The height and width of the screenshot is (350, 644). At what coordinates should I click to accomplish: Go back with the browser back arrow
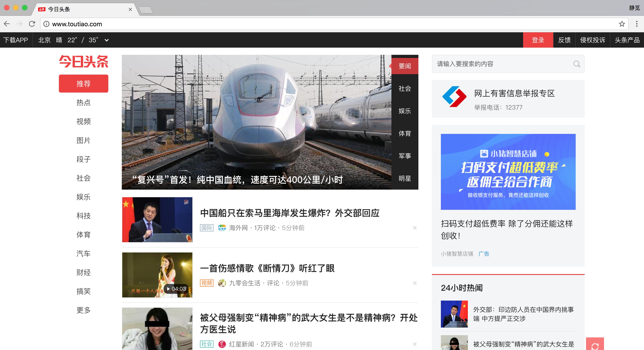point(7,24)
